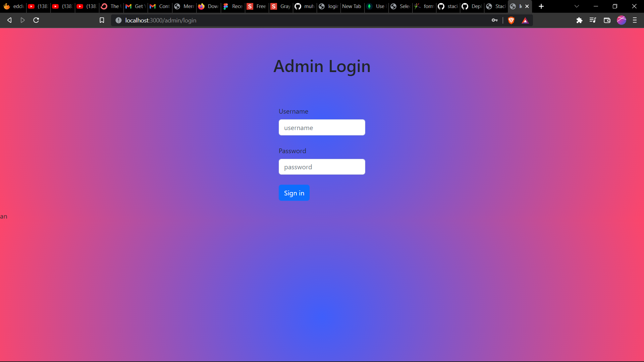This screenshot has height=362, width=644.
Task: Click the bookmark icon in toolbar
Action: tap(102, 20)
